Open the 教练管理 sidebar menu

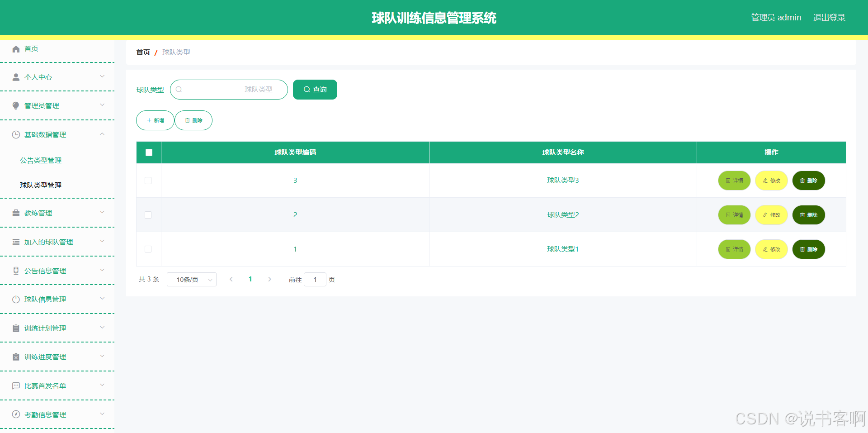click(x=57, y=213)
